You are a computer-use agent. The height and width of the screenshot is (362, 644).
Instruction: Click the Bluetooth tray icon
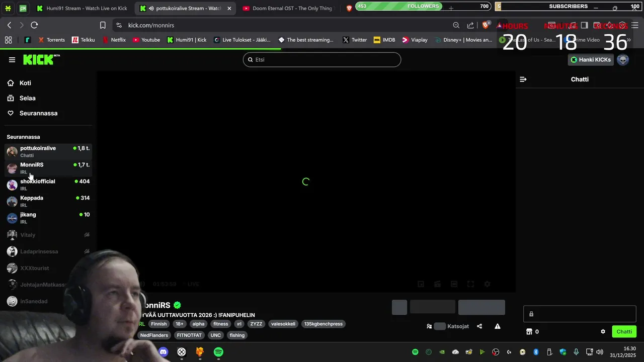[536, 352]
